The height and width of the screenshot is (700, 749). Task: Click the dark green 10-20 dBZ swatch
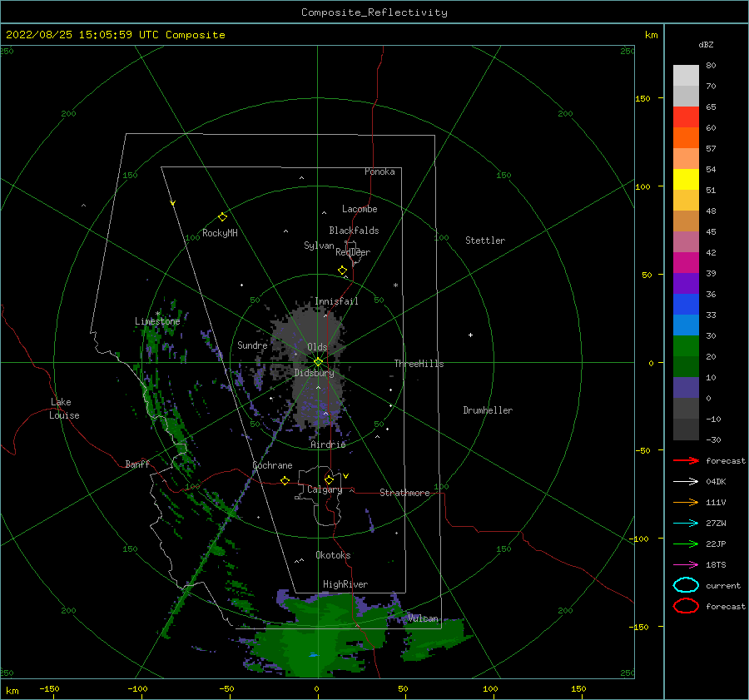686,367
